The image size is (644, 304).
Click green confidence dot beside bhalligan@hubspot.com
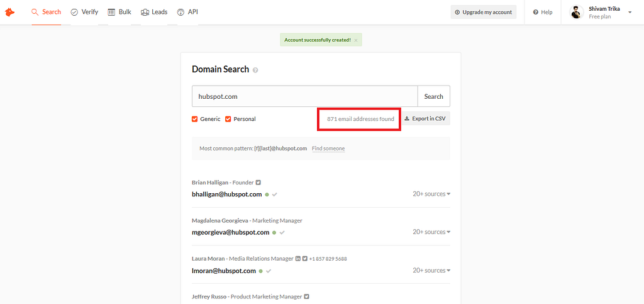pos(267,194)
